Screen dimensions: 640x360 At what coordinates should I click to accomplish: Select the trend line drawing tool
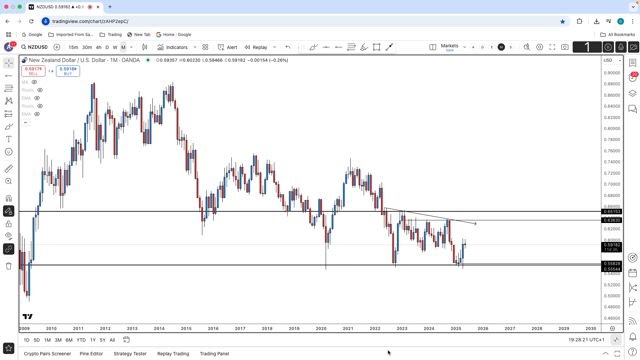pyautogui.click(x=9, y=76)
